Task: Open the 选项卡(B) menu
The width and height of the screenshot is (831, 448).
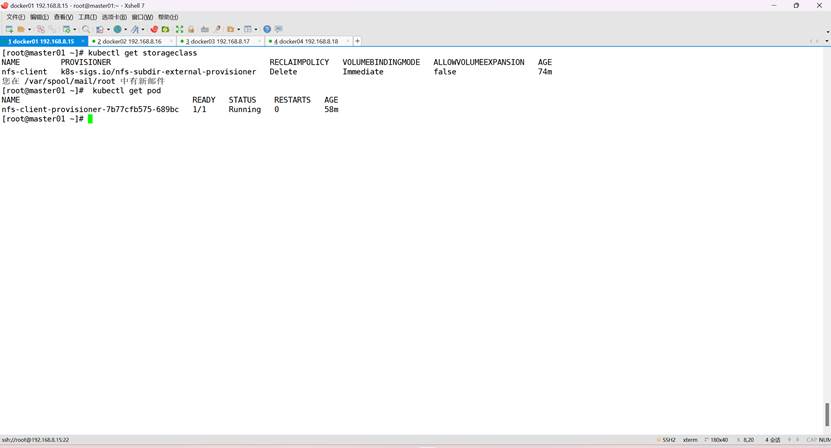Action: (x=114, y=17)
